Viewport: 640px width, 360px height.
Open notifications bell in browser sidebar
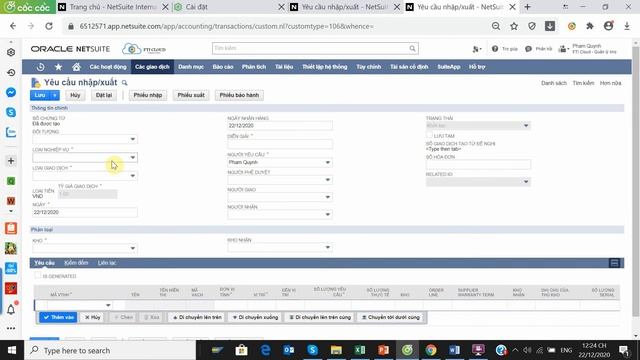(11, 309)
